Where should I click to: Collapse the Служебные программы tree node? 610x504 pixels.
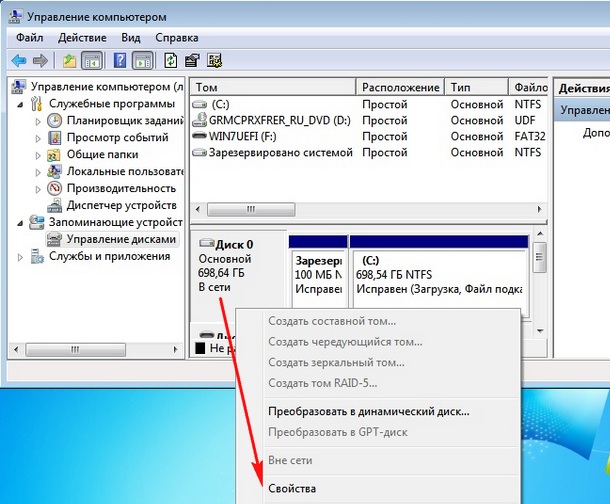point(20,105)
